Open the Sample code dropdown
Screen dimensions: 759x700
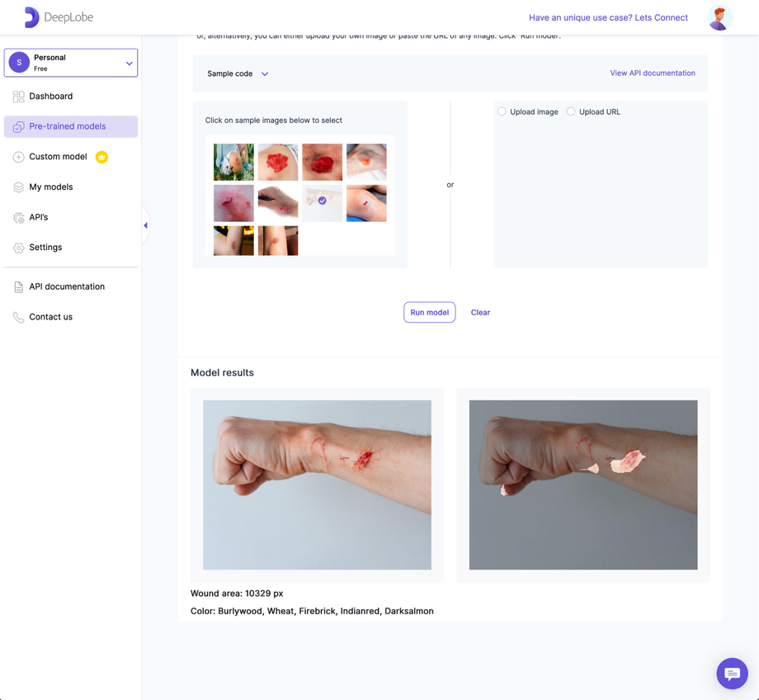coord(236,73)
